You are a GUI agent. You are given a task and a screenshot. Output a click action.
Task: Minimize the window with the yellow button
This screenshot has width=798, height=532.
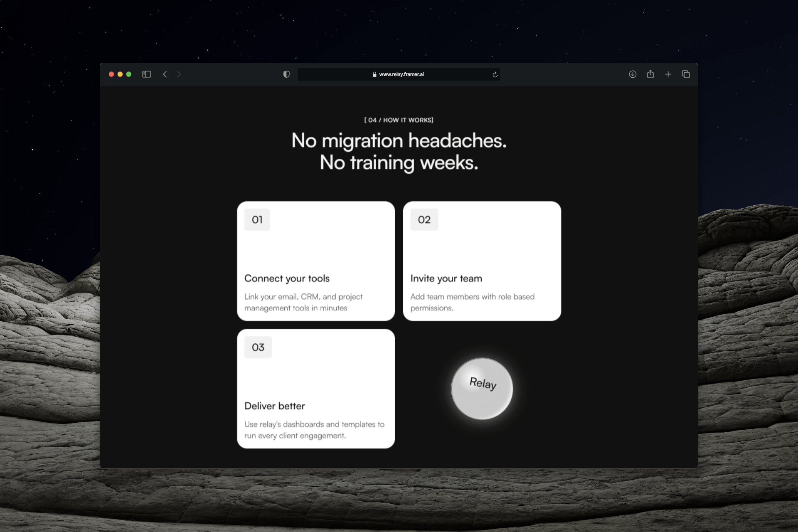click(x=120, y=74)
